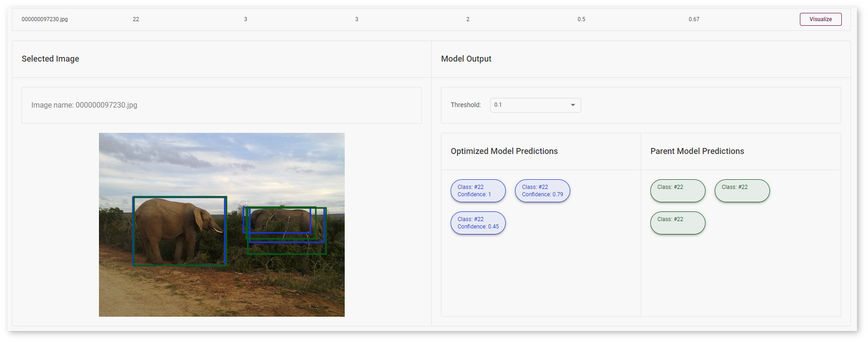Open the Threshold 0.1 dropdown
This screenshot has width=868, height=342.
tap(535, 105)
